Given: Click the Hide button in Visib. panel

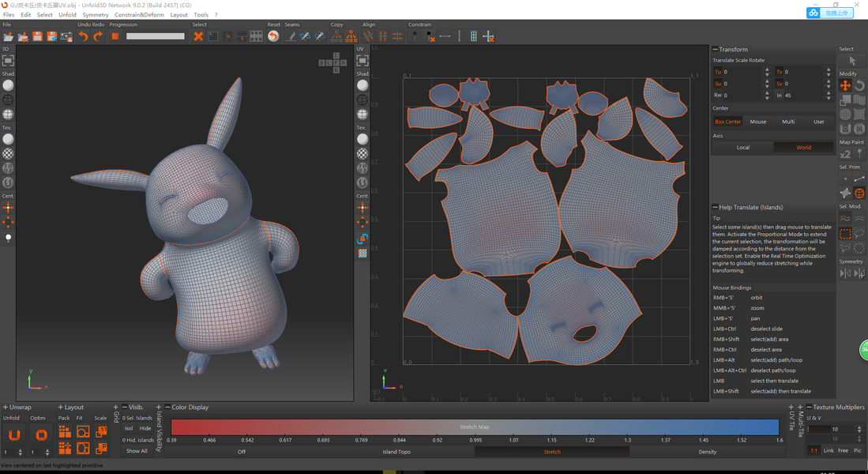Looking at the screenshot, I should [145, 429].
